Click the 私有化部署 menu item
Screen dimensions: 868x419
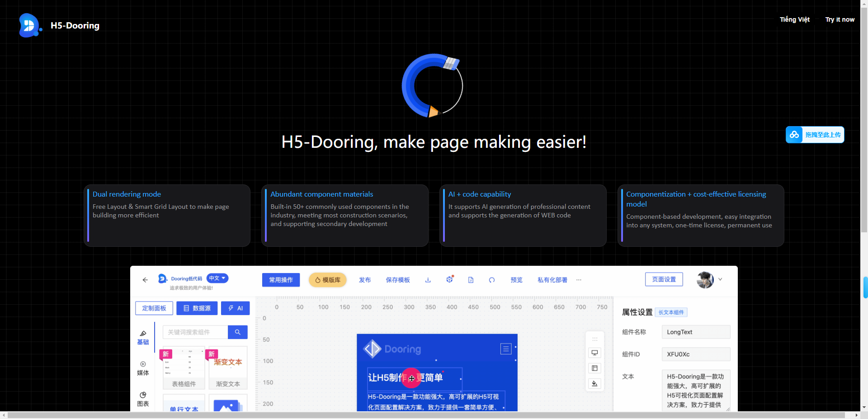coord(552,280)
